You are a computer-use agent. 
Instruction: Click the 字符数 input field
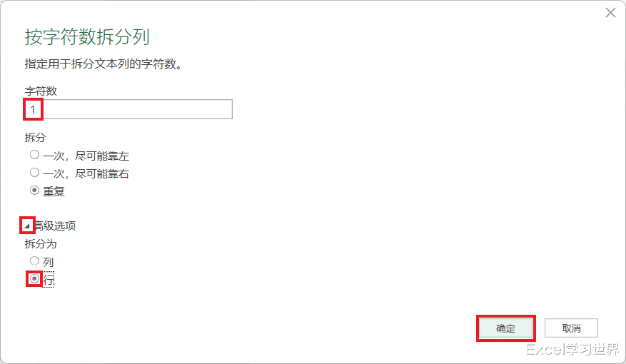point(128,109)
